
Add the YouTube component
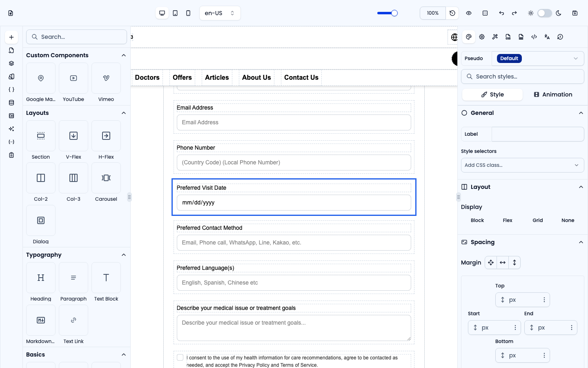point(73,82)
